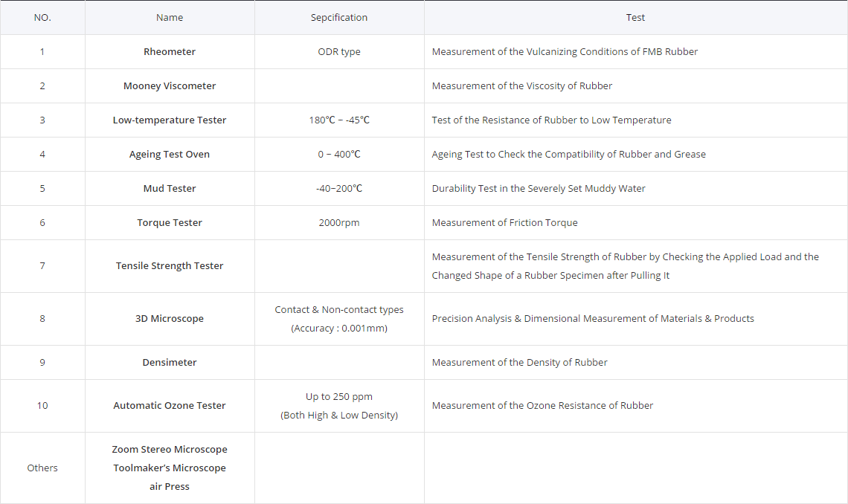Image resolution: width=848 pixels, height=504 pixels.
Task: Click the Sepcification column header
Action: coord(339,17)
